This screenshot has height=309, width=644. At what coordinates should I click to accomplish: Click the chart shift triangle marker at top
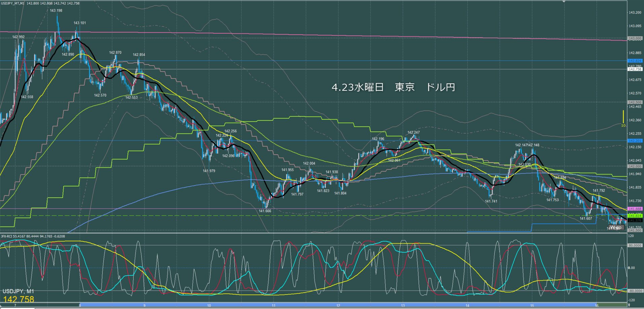pos(564,2)
